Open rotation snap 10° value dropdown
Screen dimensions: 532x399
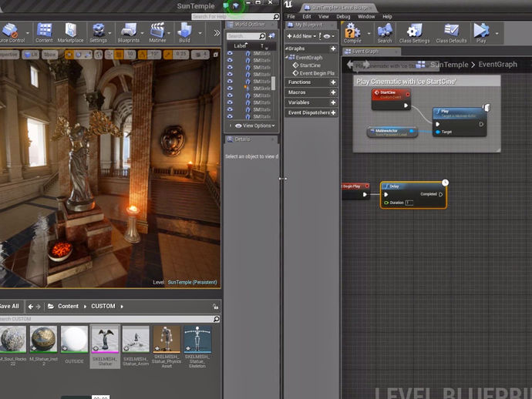[x=154, y=55]
